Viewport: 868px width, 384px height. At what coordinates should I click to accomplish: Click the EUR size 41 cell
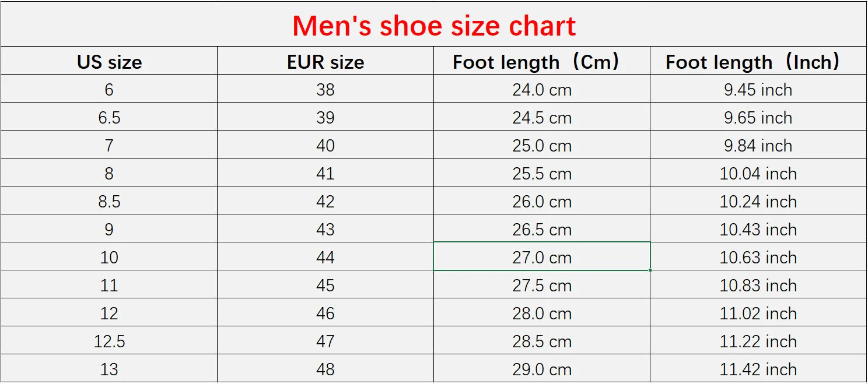(325, 174)
